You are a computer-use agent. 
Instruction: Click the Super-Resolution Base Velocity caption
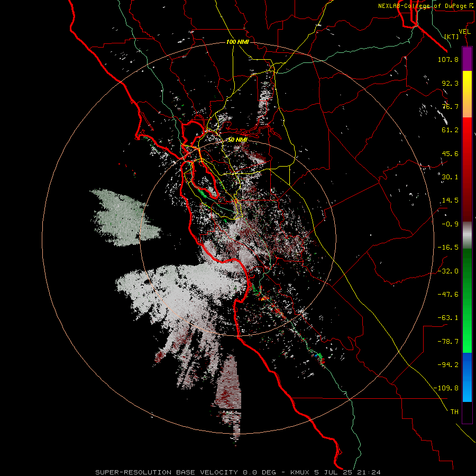pyautogui.click(x=238, y=472)
